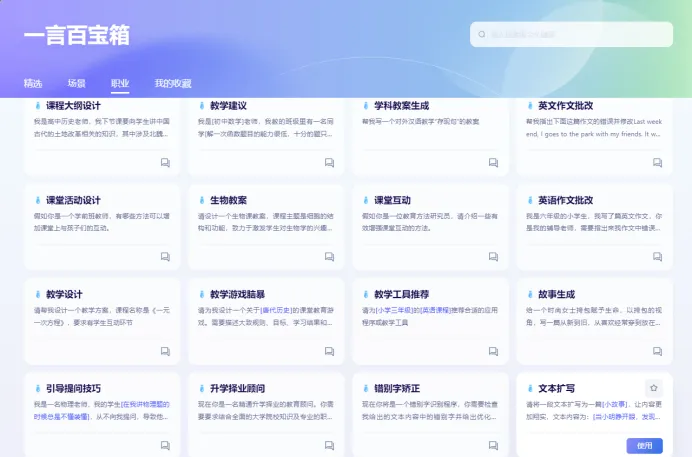Open the 英语作文批改 card title

[566, 200]
